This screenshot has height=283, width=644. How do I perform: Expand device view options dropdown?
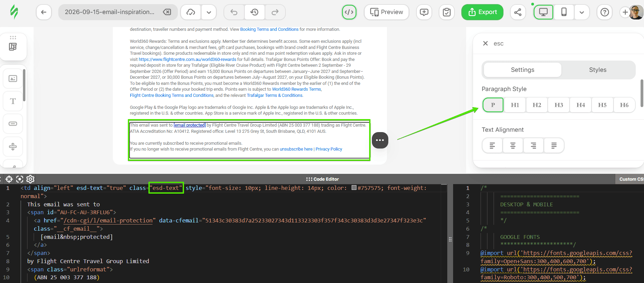(582, 12)
